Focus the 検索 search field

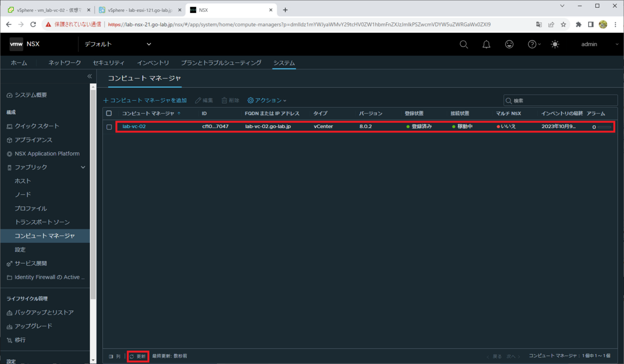coord(560,100)
